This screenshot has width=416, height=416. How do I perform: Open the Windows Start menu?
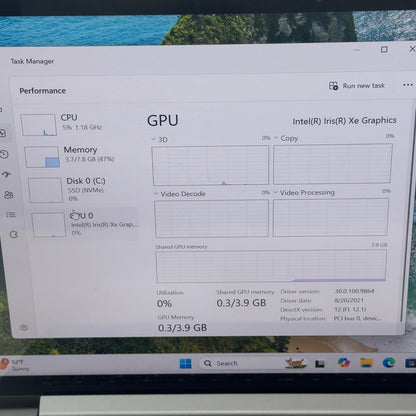[x=186, y=363]
